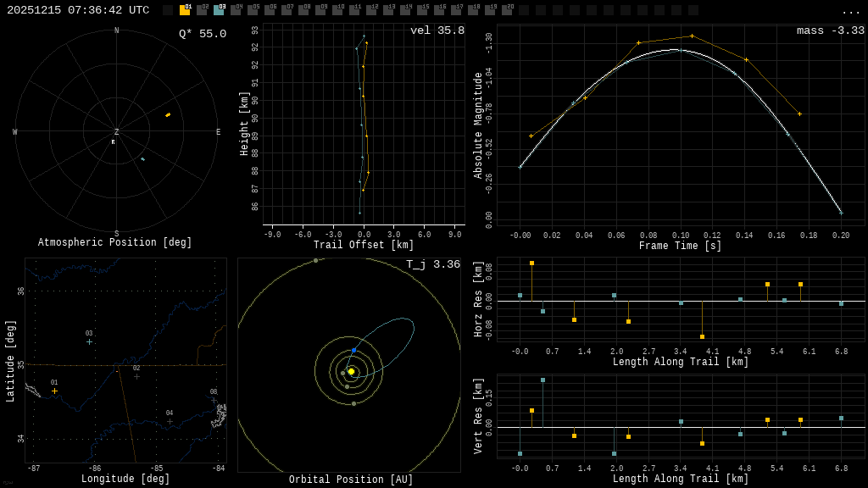Activate the station 11 square in the top bar
868x488 pixels.
tap(353, 10)
